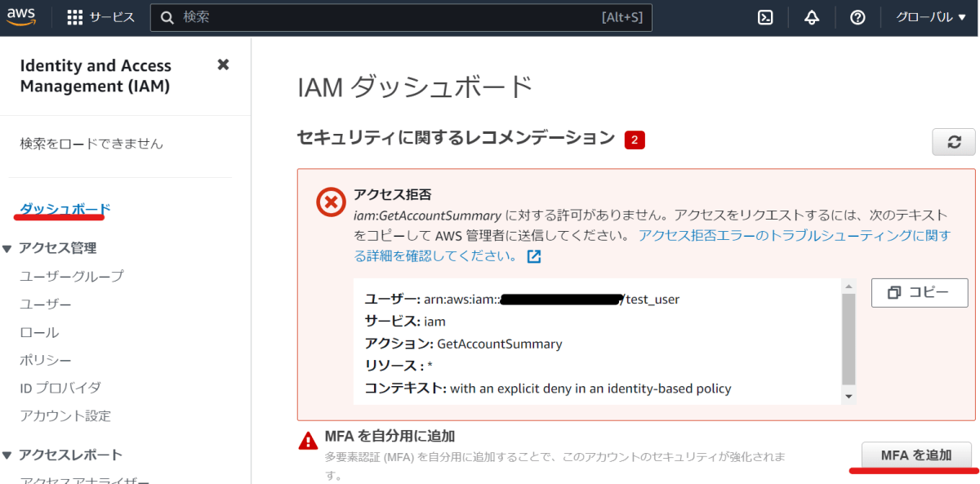Click the external link icon after troubleshooting link
The width and height of the screenshot is (980, 484).
(x=534, y=256)
